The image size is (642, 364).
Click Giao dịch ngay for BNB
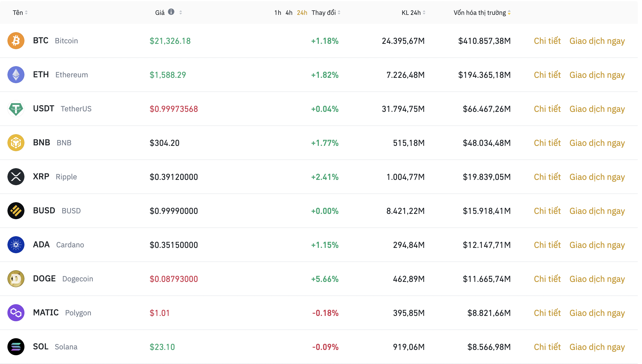pos(597,143)
